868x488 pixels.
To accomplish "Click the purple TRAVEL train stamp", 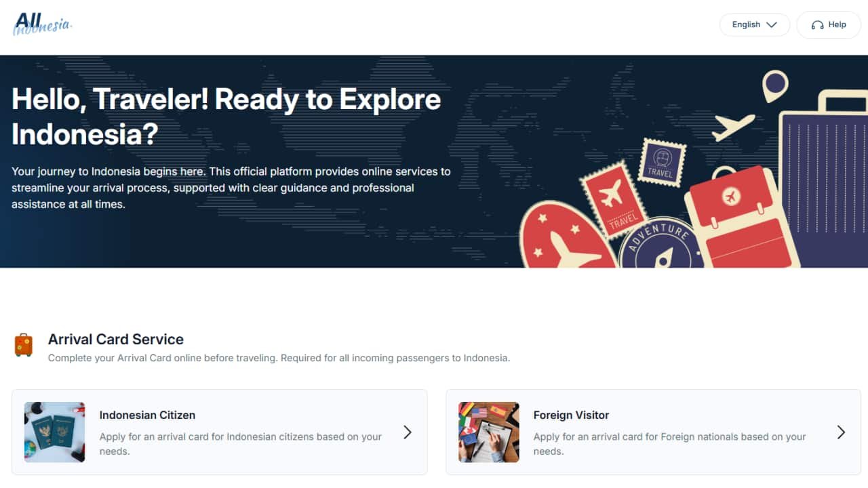I will click(x=661, y=163).
